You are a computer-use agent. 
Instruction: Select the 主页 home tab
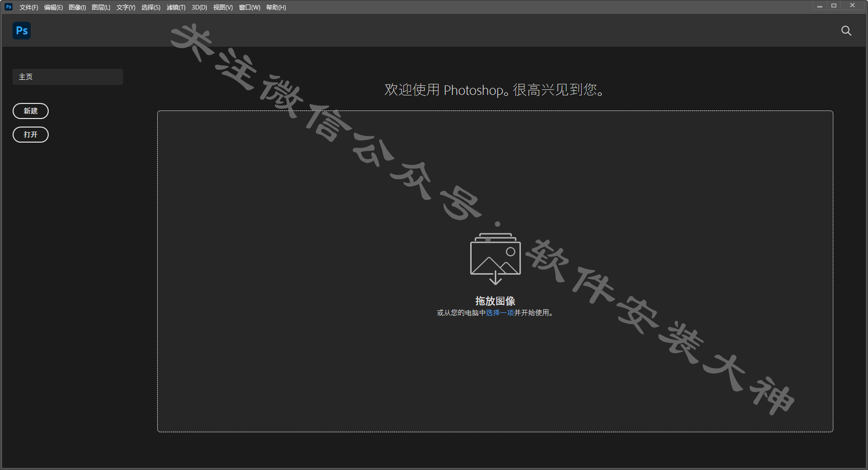point(68,77)
